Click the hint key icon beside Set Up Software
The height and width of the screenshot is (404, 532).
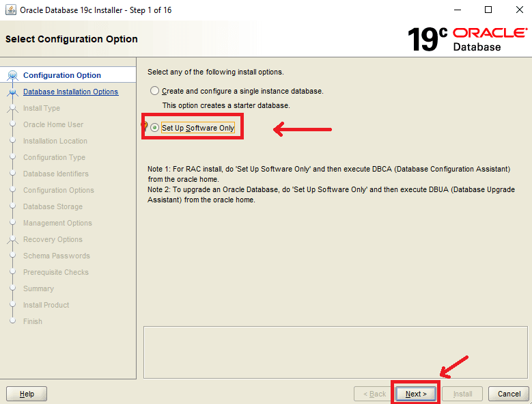point(144,127)
